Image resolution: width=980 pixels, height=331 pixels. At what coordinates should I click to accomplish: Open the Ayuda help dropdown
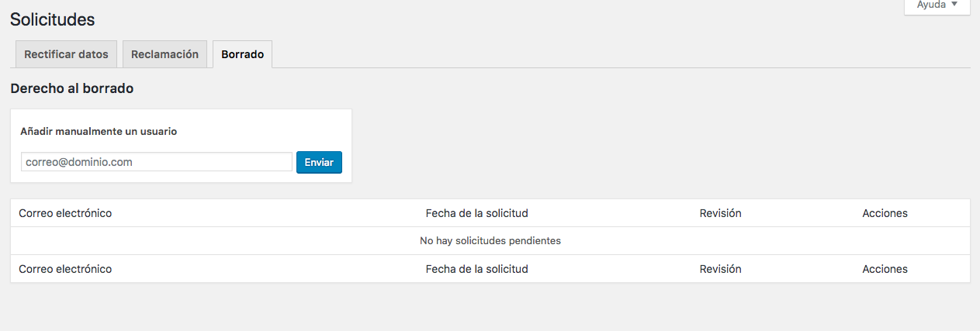tap(937, 5)
